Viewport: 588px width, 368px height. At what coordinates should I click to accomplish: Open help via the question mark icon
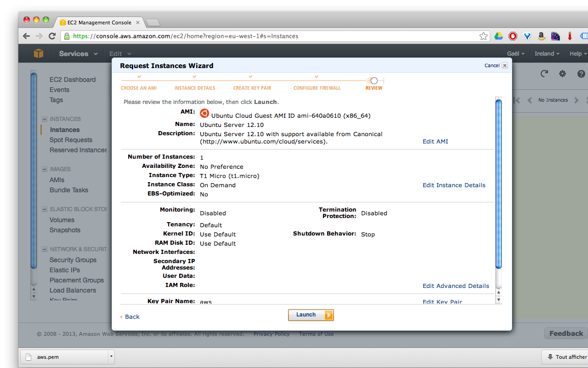click(x=581, y=74)
